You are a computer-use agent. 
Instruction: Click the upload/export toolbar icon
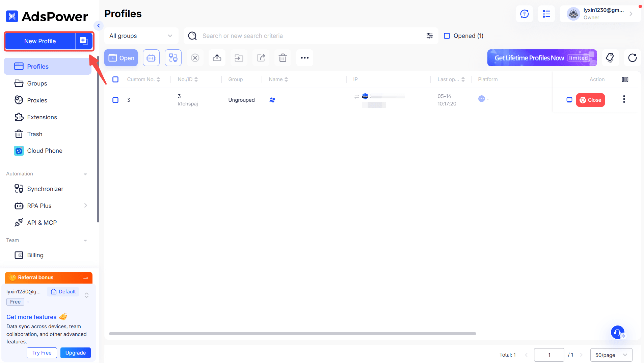click(217, 58)
